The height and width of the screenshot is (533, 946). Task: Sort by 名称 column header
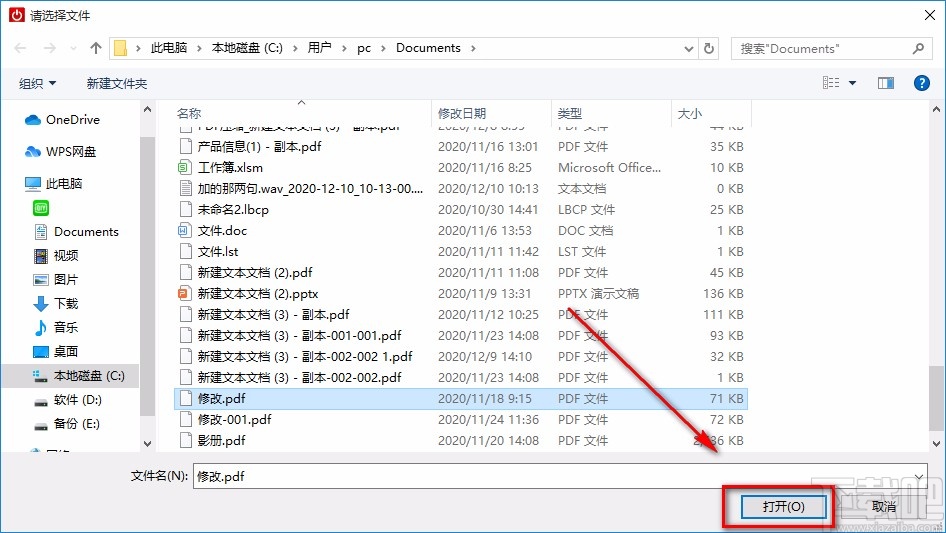click(189, 113)
